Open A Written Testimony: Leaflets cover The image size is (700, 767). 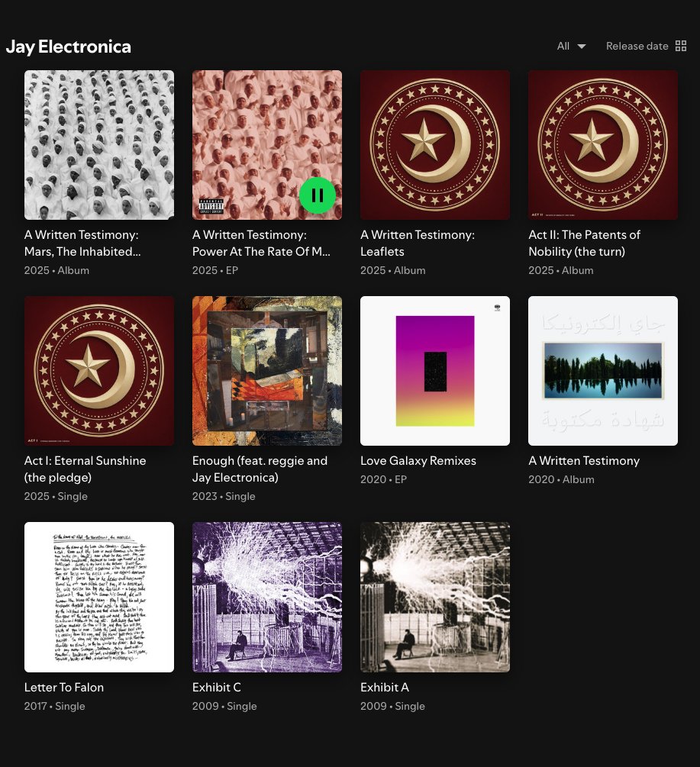(x=435, y=145)
